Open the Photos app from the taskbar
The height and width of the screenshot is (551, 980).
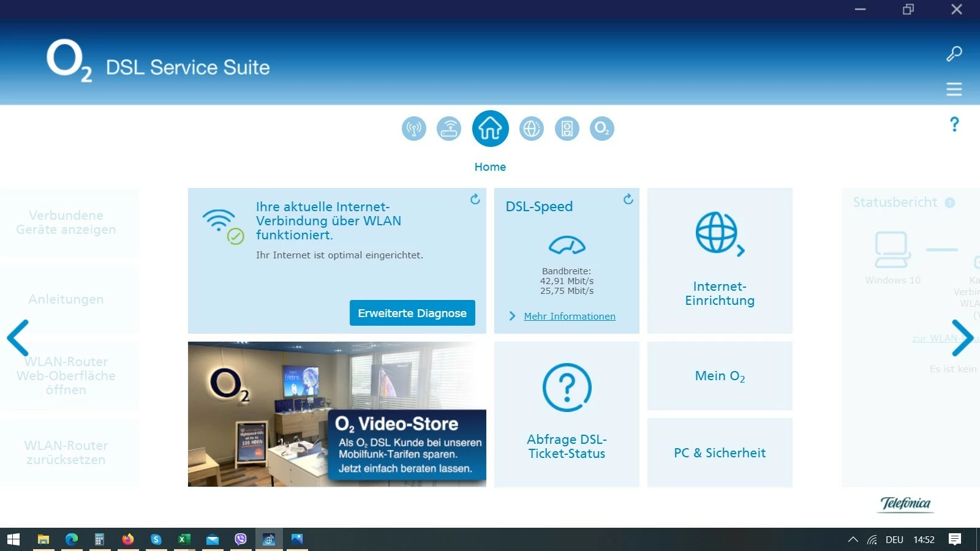point(297,539)
